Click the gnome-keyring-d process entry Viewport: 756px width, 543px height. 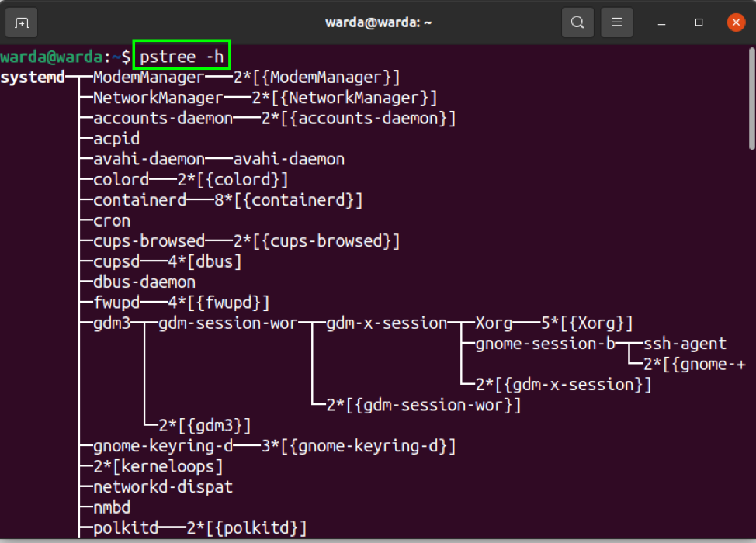163,446
